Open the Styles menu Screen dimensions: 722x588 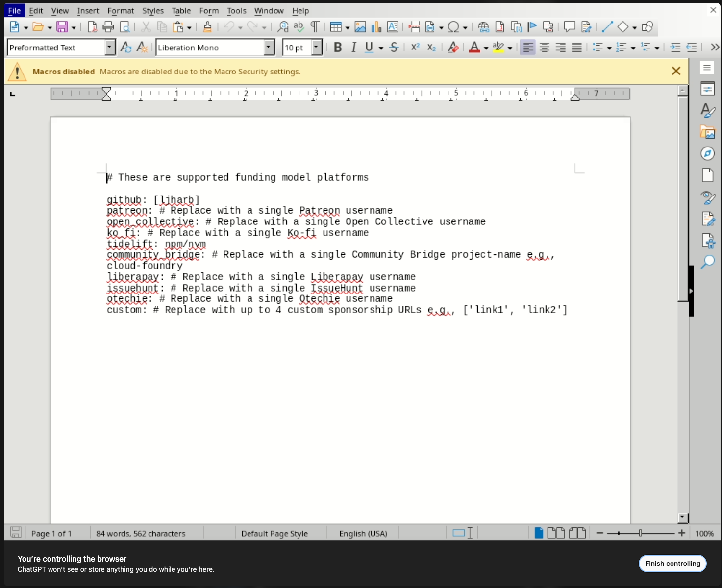point(152,10)
